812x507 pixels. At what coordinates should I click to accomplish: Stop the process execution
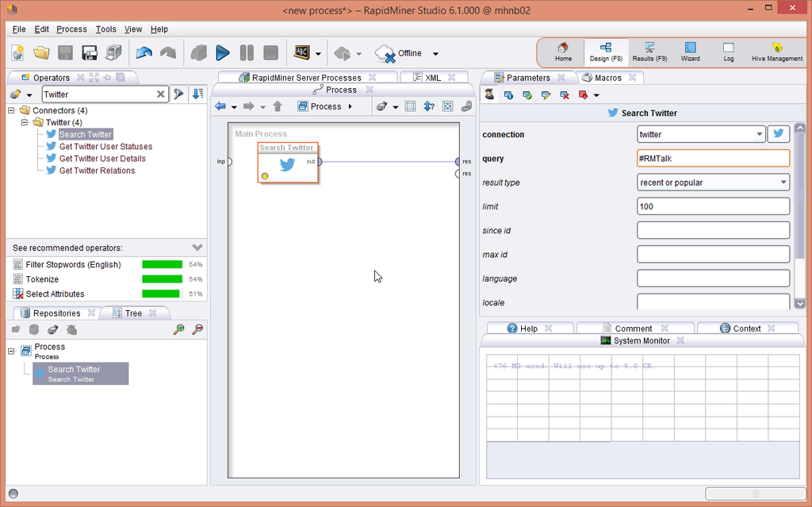(271, 53)
